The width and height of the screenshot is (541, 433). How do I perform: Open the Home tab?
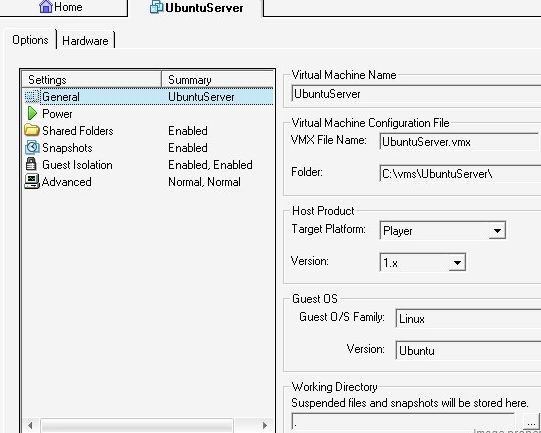pyautogui.click(x=61, y=7)
